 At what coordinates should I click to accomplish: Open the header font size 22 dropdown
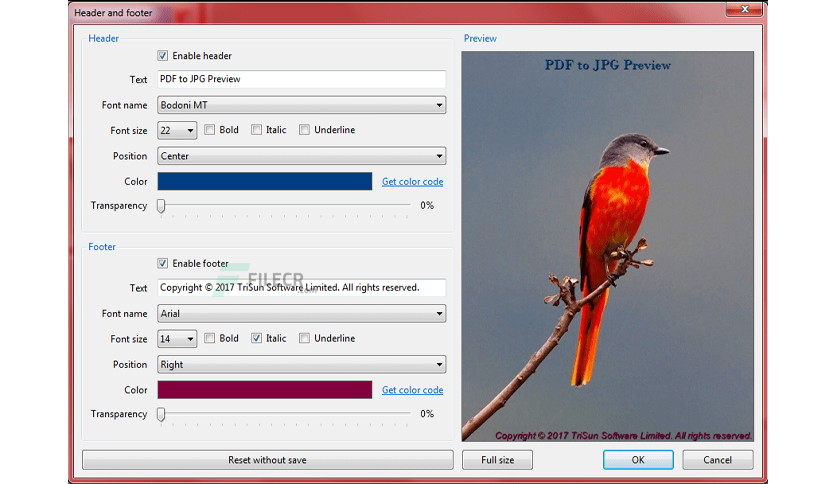(x=177, y=130)
